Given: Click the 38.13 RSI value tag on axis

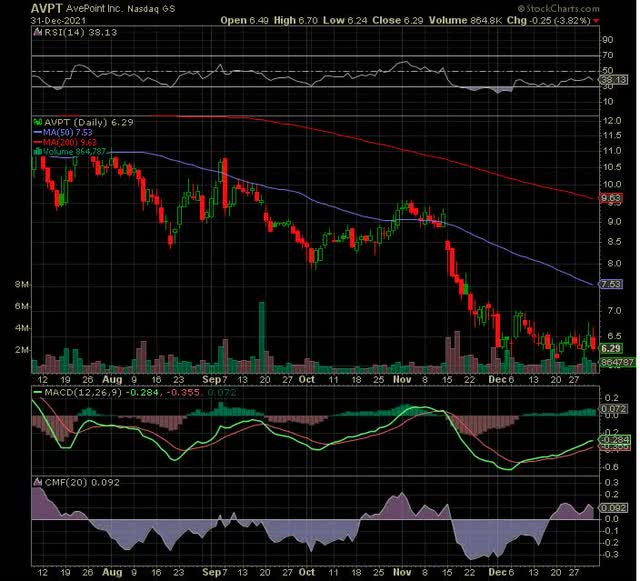Looking at the screenshot, I should [x=614, y=79].
